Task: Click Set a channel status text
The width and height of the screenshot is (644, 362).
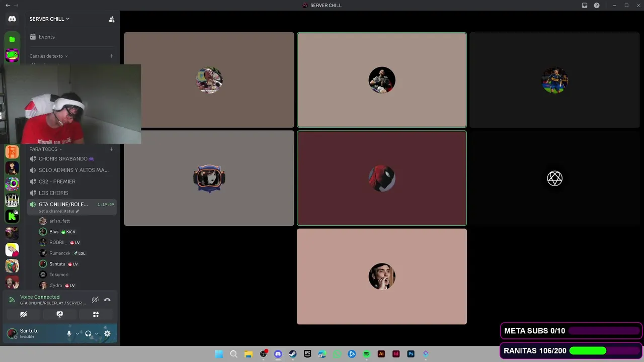Action: coord(57,211)
